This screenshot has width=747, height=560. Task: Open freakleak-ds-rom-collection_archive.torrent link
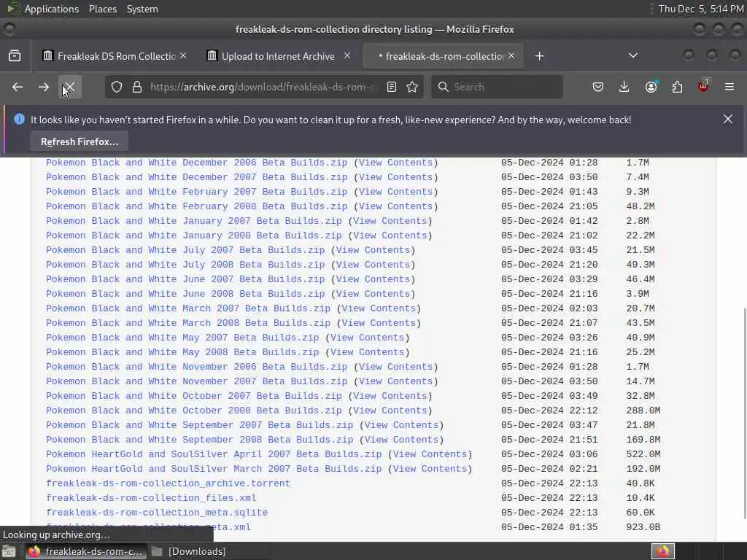coord(169,483)
